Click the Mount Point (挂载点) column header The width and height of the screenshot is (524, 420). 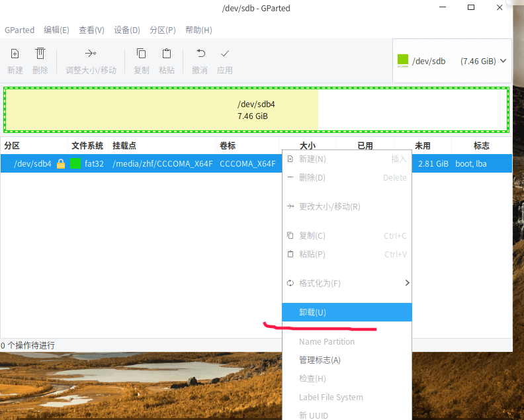coord(124,146)
